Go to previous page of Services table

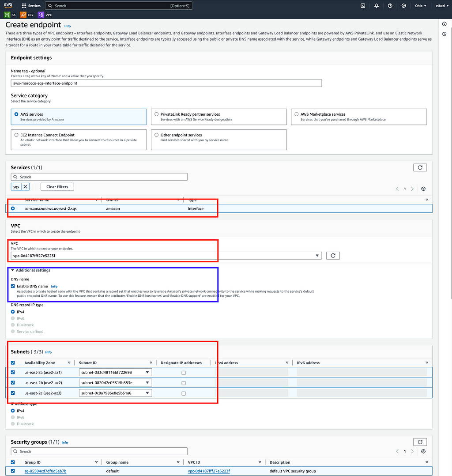397,189
